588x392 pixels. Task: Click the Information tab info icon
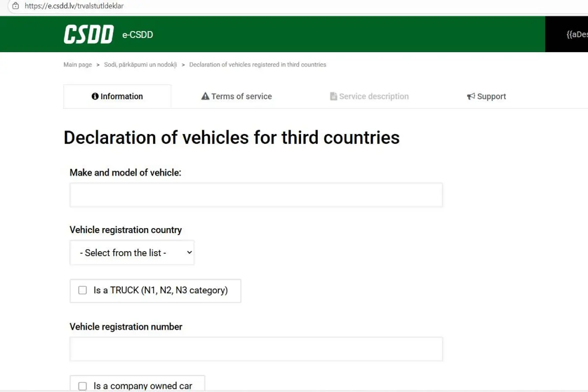click(x=95, y=96)
